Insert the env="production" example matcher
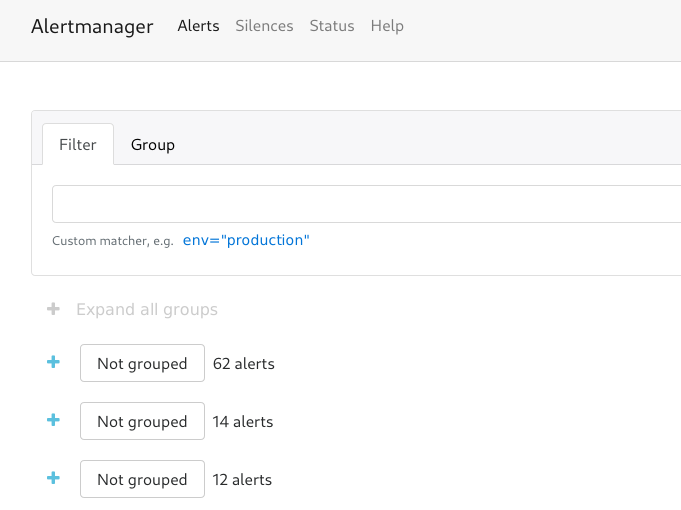 [246, 240]
